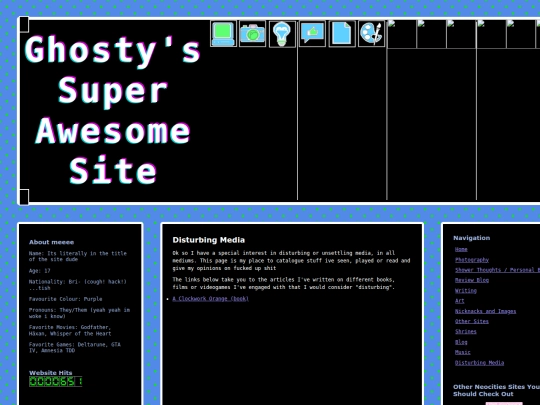Click the Pronouns line in About
The height and width of the screenshot is (405, 540).
point(80,313)
